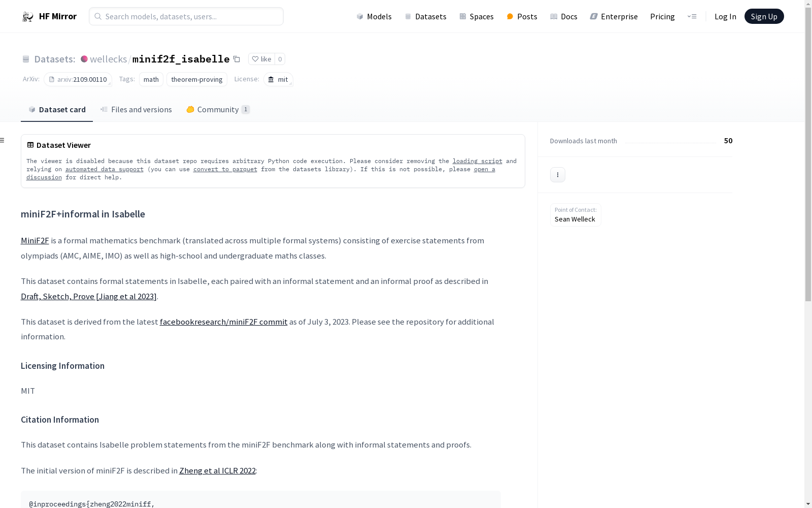812x508 pixels.
Task: Copy the dataset name with the copy icon
Action: pyautogui.click(x=236, y=59)
